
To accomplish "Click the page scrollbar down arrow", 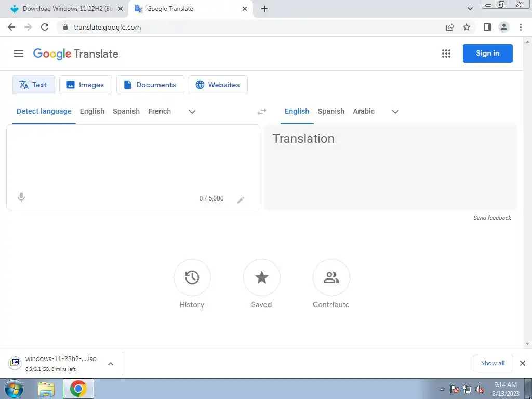I will click(x=528, y=344).
